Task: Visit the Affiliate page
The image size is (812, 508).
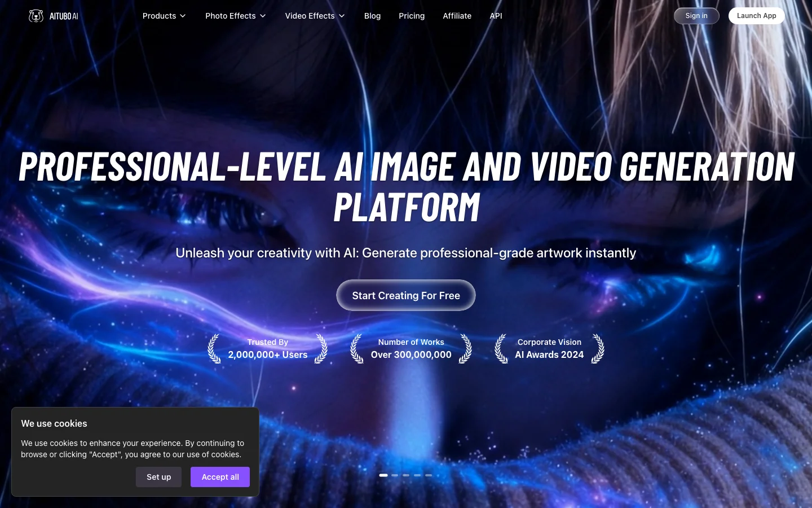Action: (x=457, y=16)
